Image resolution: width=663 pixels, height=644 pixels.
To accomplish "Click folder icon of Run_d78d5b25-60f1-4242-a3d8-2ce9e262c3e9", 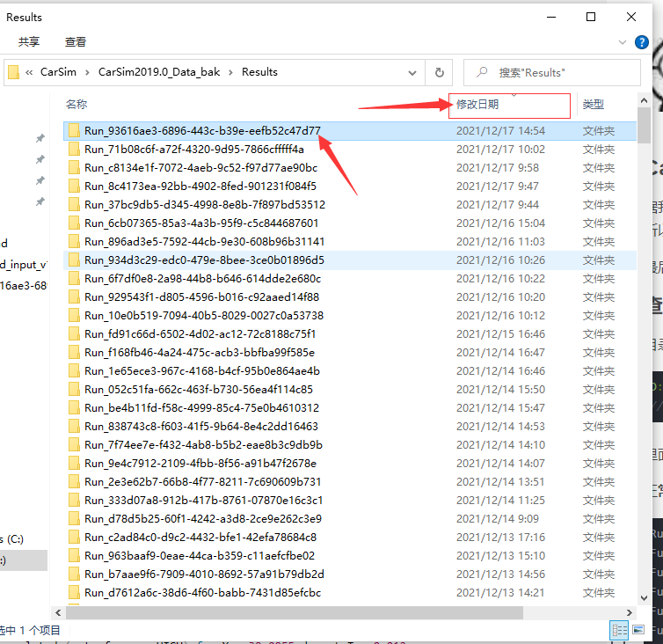I will click(x=74, y=519).
